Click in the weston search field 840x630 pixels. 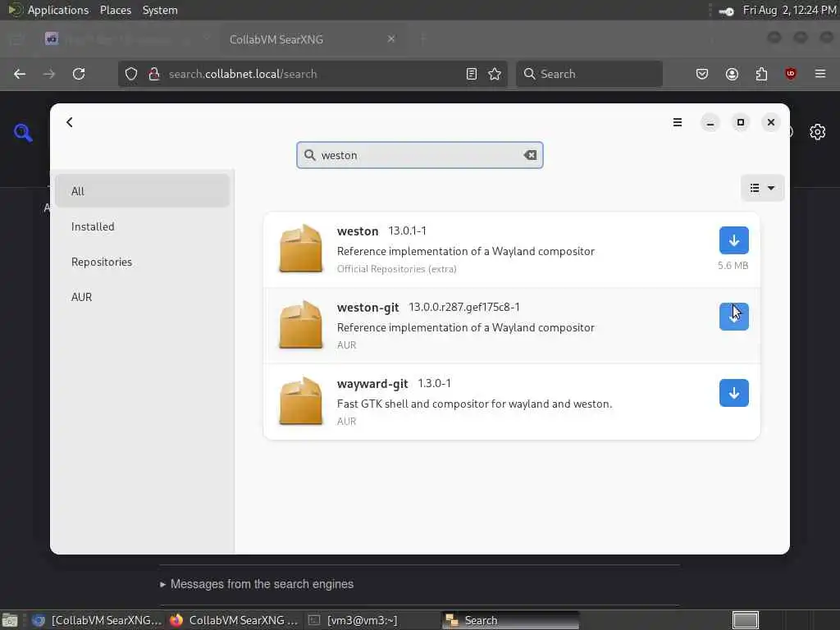pyautogui.click(x=419, y=155)
